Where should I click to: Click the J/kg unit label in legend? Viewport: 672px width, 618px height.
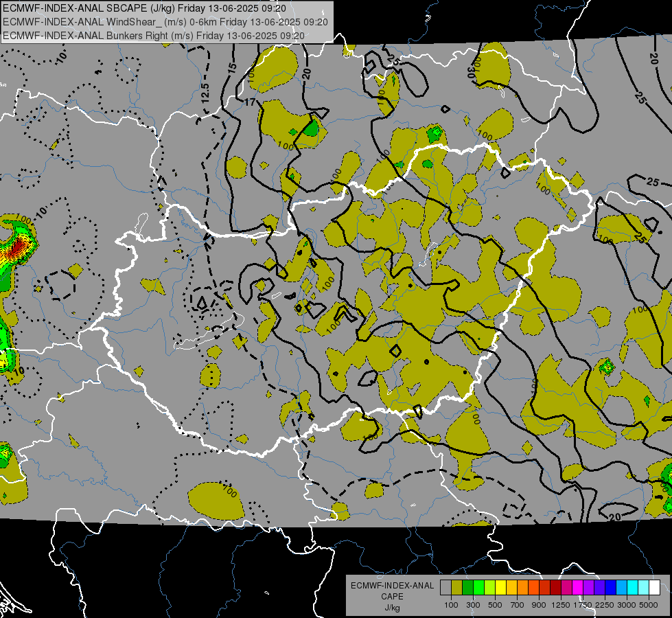click(392, 608)
